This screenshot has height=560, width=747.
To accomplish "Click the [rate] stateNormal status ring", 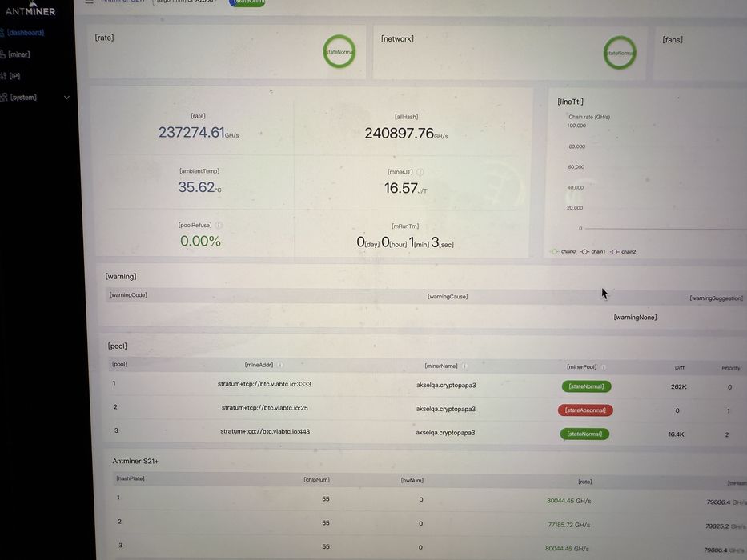I will (339, 51).
